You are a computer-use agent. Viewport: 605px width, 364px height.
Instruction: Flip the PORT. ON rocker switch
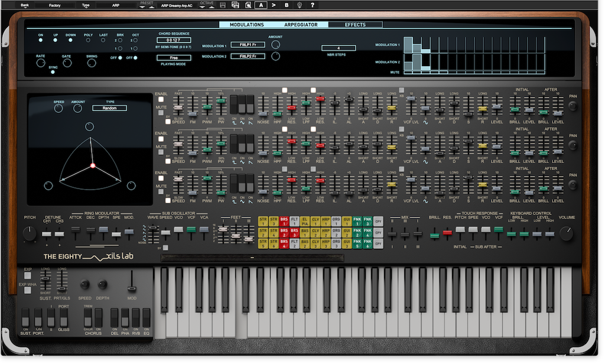point(38,317)
